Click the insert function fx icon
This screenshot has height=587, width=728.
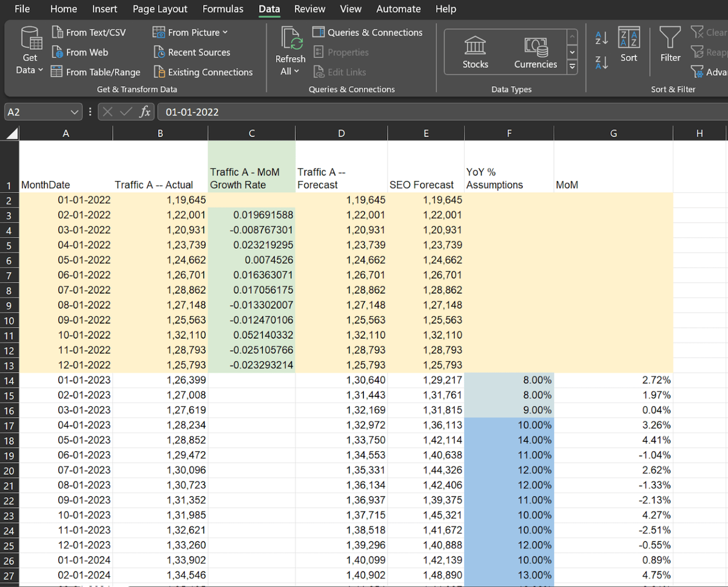pyautogui.click(x=145, y=112)
